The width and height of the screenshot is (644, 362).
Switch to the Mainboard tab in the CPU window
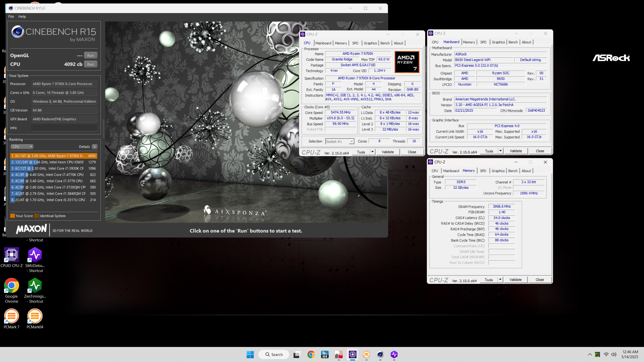click(x=323, y=43)
